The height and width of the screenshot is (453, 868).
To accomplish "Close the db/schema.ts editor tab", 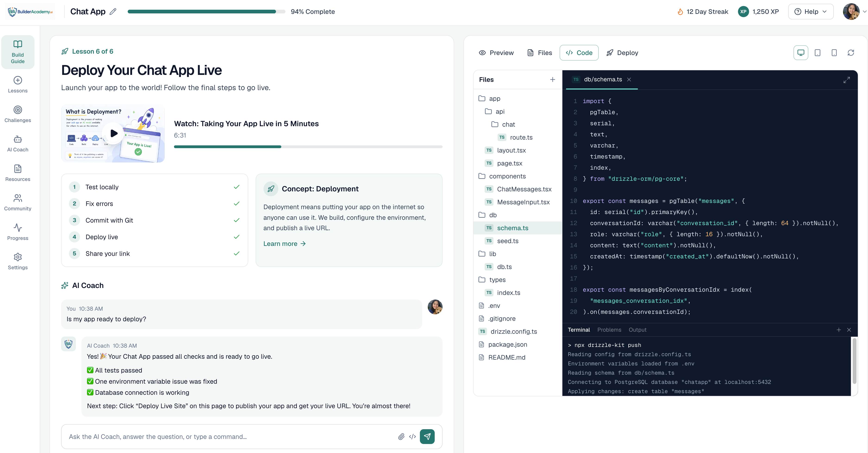I will pyautogui.click(x=629, y=80).
